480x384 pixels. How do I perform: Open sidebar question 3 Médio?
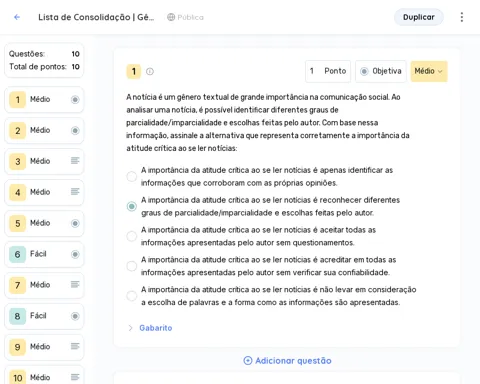pyautogui.click(x=44, y=161)
